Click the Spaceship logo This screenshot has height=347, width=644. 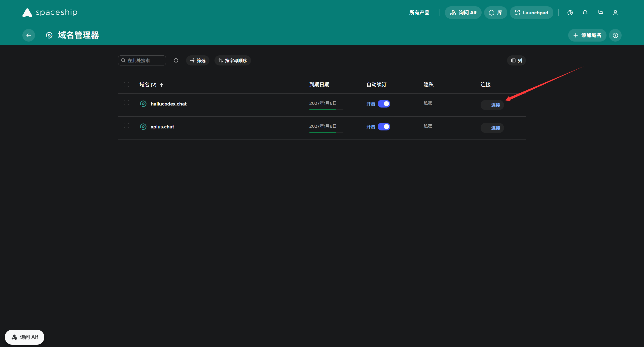pyautogui.click(x=50, y=12)
